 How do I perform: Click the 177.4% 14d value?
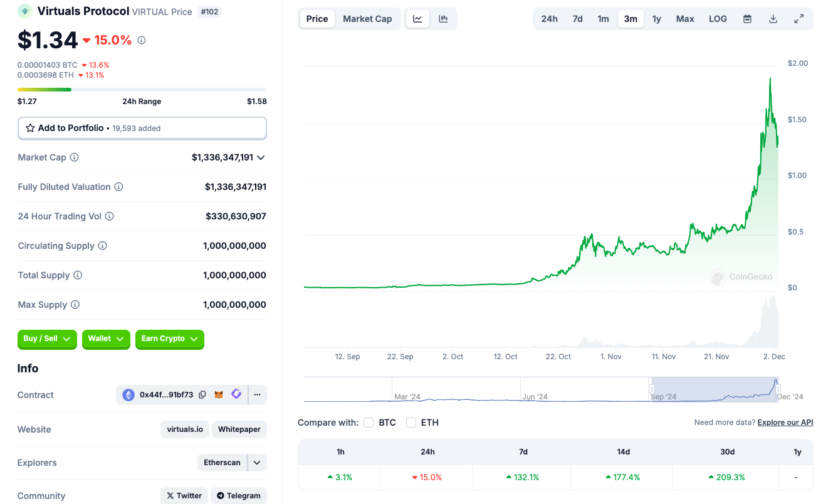(x=623, y=477)
